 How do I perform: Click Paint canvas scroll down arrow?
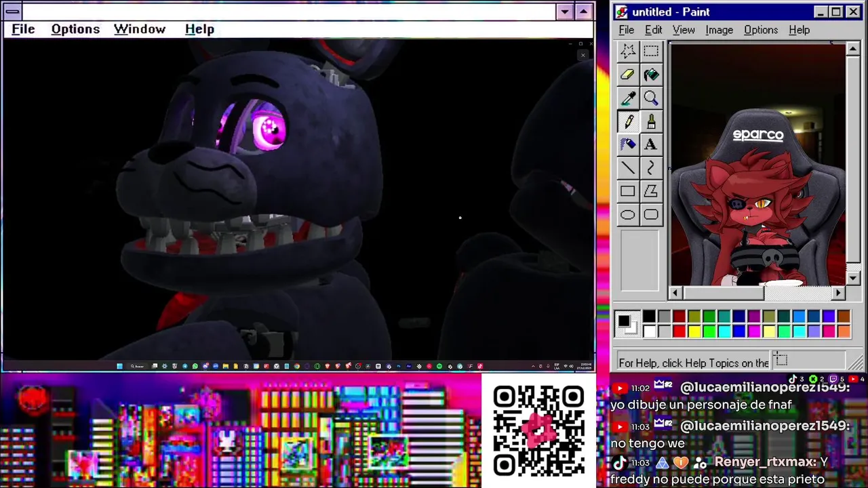click(853, 278)
